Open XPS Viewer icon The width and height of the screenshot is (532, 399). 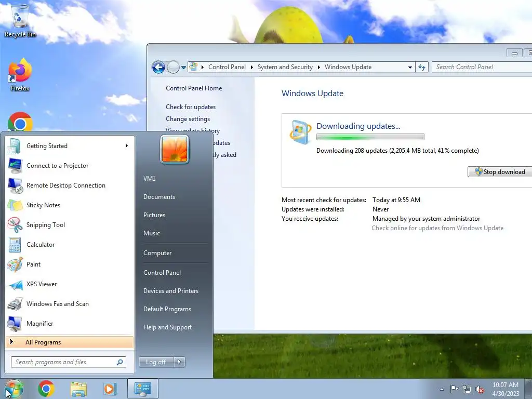click(15, 284)
